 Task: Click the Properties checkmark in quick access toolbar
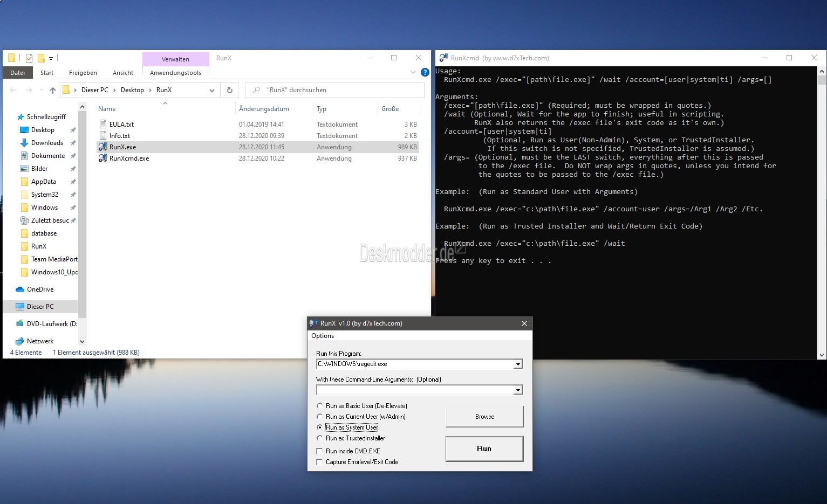pyautogui.click(x=29, y=58)
